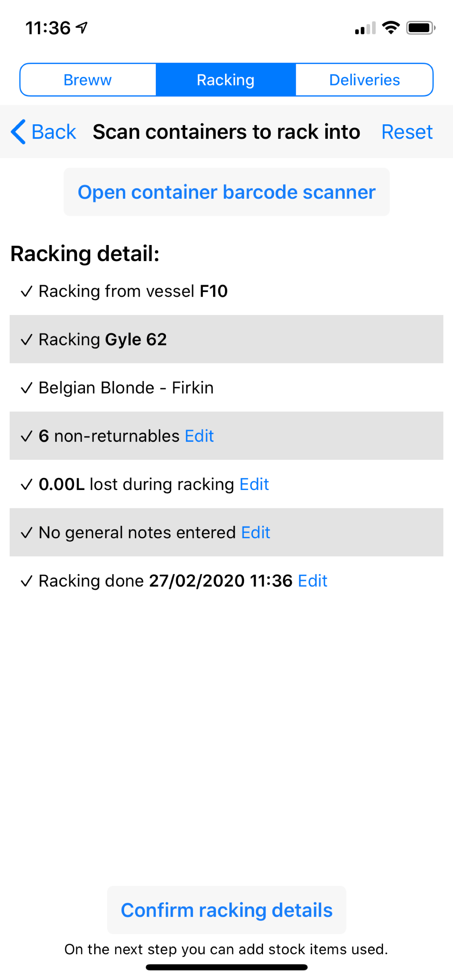The image size is (453, 980).
Task: Tap the cellular signal bars icon
Action: tap(365, 28)
